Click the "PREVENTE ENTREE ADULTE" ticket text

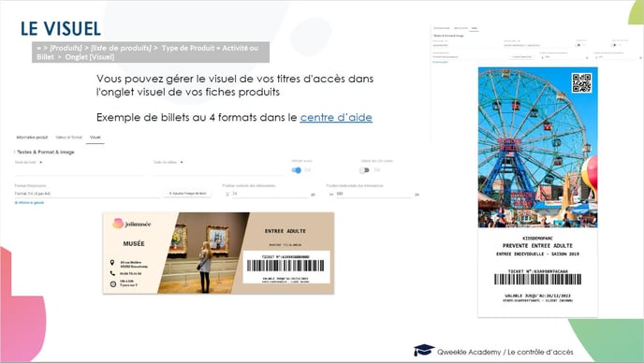click(537, 245)
